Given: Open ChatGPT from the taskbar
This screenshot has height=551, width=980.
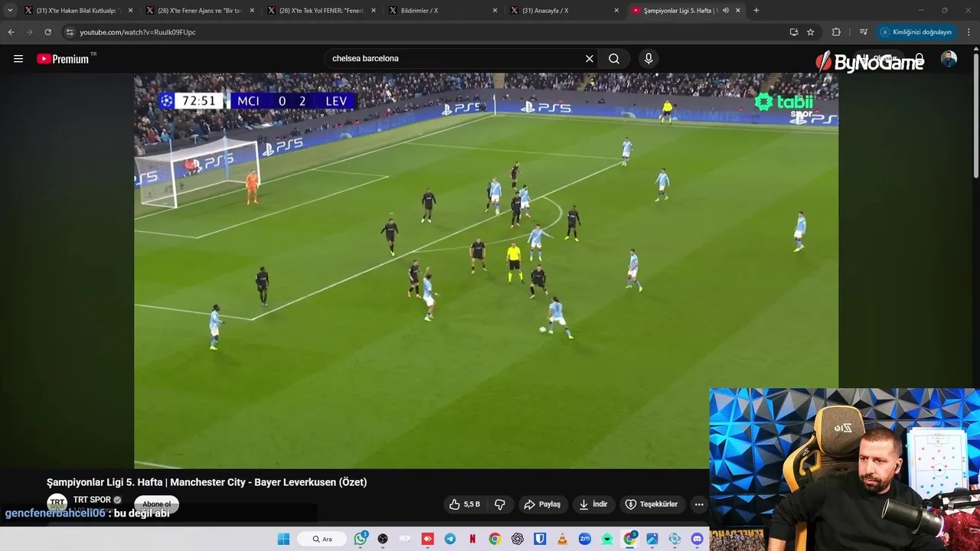Looking at the screenshot, I should 518,539.
